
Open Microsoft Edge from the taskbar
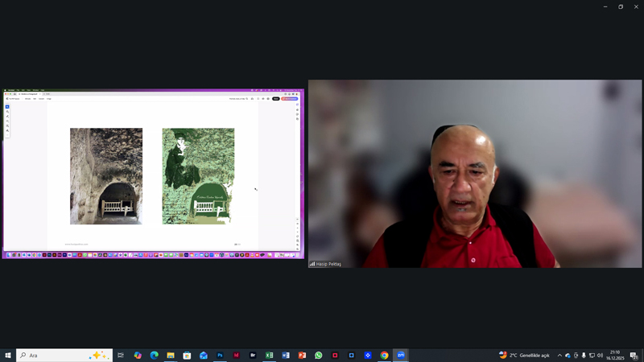tap(154, 355)
